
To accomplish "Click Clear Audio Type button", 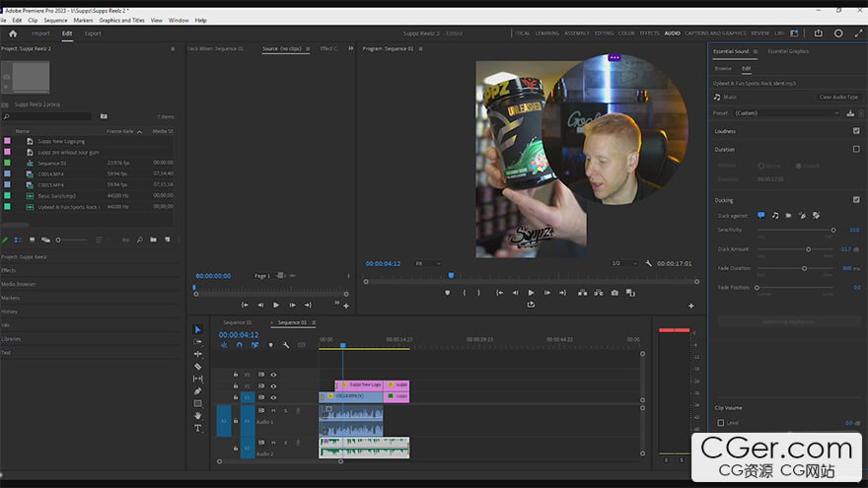I will 838,98.
